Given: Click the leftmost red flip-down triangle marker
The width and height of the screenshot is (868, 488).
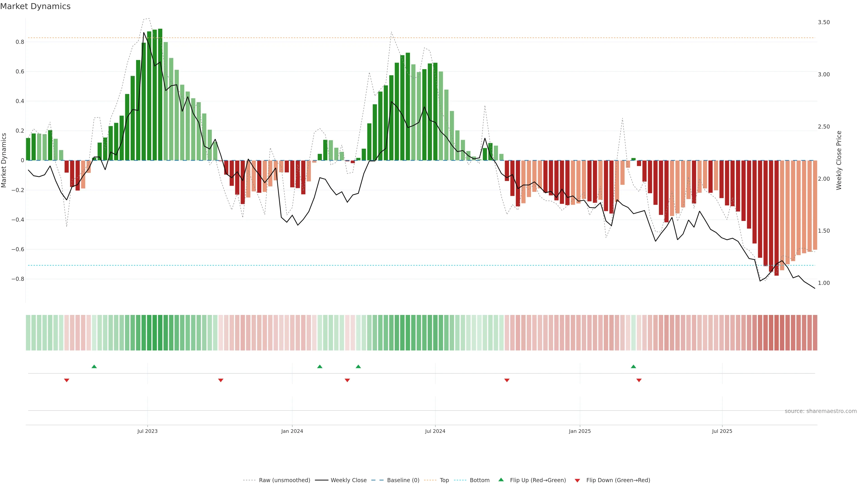Looking at the screenshot, I should click(x=67, y=380).
